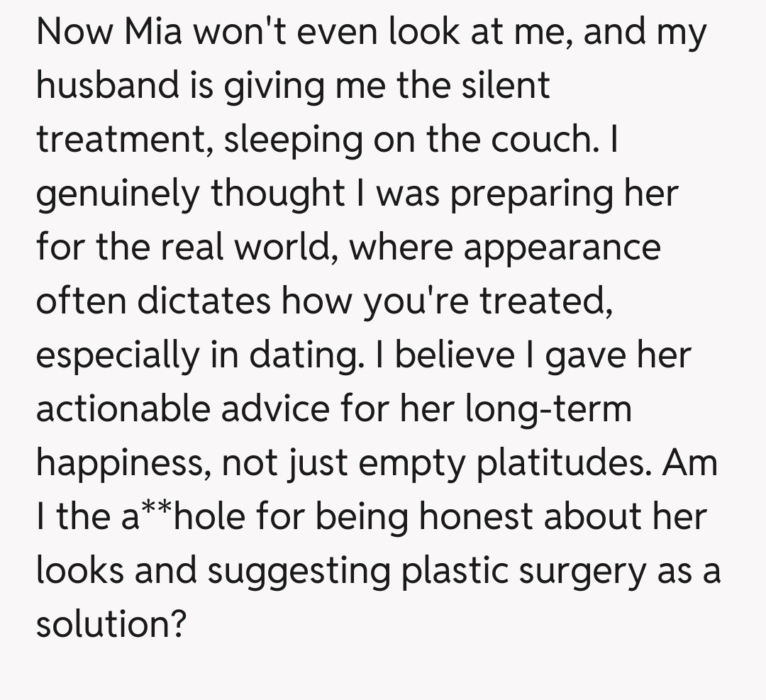Click the word "dictates"
The image size is (766, 700).
[x=204, y=301]
